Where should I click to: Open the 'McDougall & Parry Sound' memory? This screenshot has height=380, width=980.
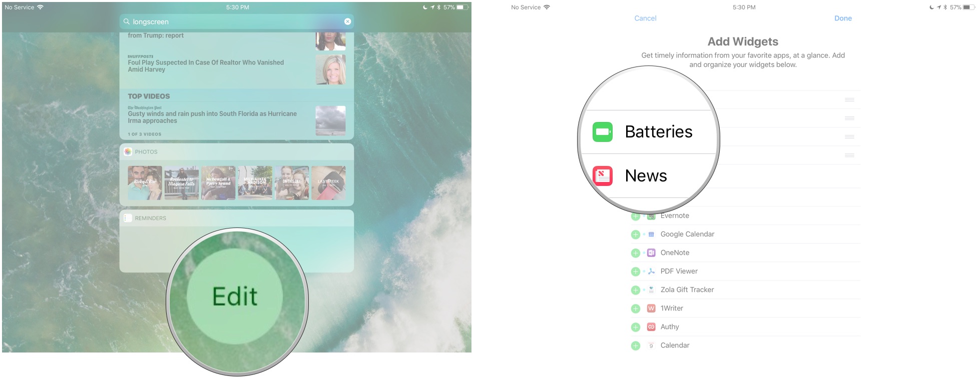click(218, 183)
